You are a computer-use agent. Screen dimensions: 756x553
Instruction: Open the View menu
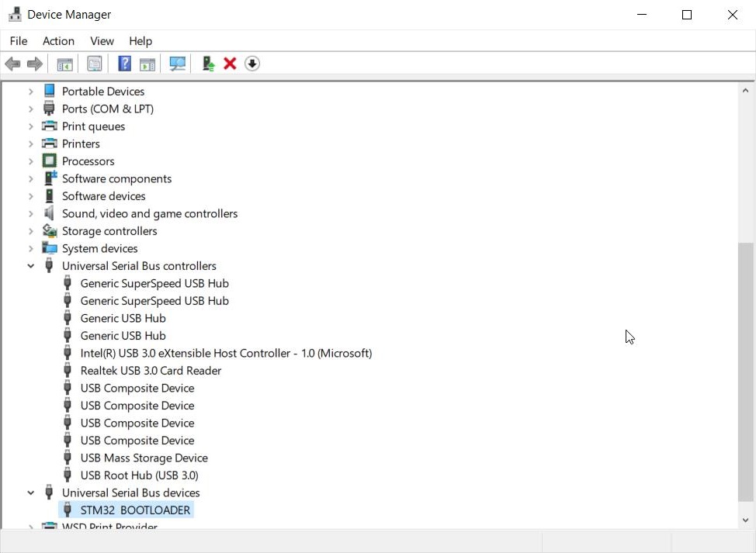[102, 41]
